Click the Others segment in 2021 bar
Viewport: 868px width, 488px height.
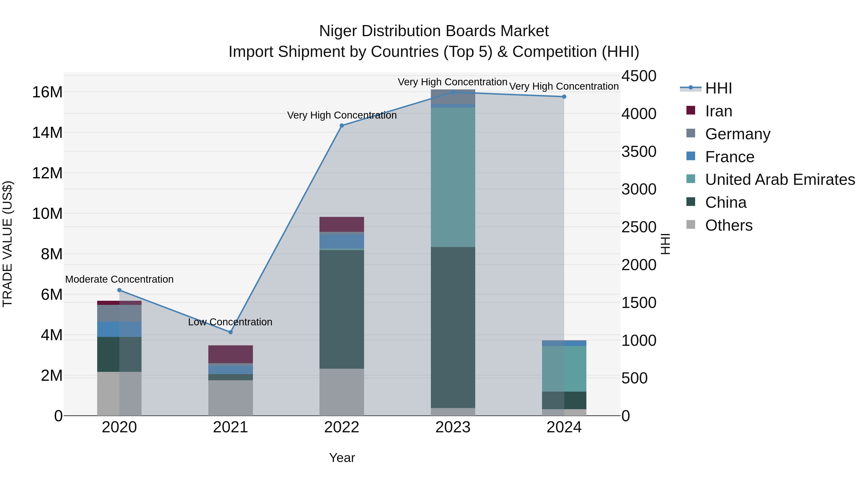point(231,398)
